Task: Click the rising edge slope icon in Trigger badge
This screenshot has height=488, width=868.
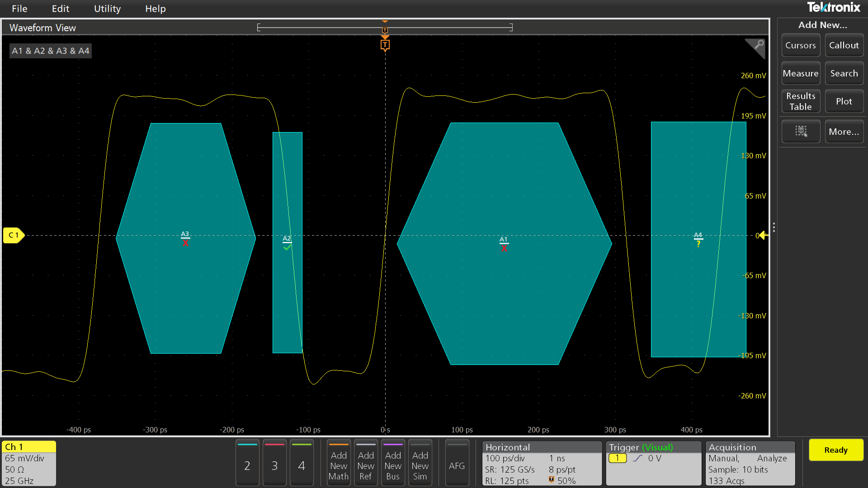Action: coord(637,458)
